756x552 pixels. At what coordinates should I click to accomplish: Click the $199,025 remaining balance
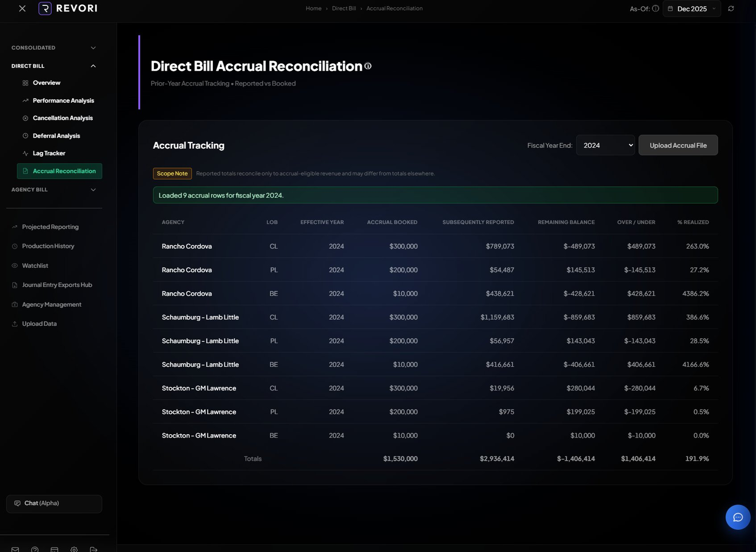tap(580, 412)
